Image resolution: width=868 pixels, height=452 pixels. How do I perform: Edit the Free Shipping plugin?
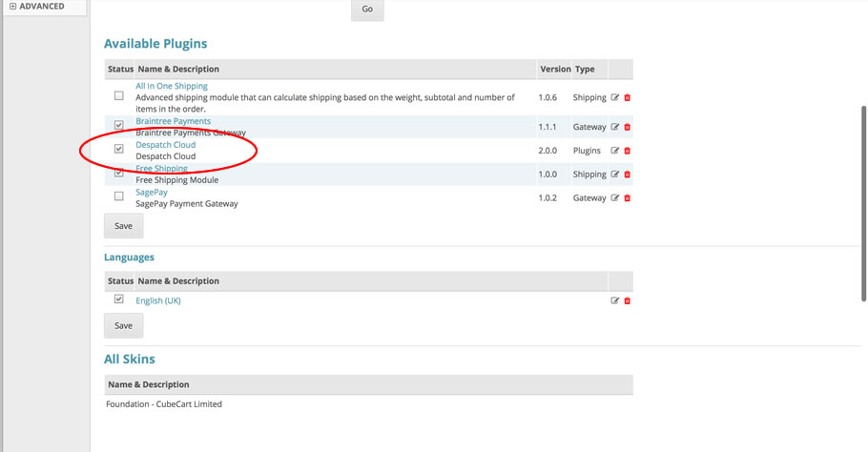pos(614,175)
